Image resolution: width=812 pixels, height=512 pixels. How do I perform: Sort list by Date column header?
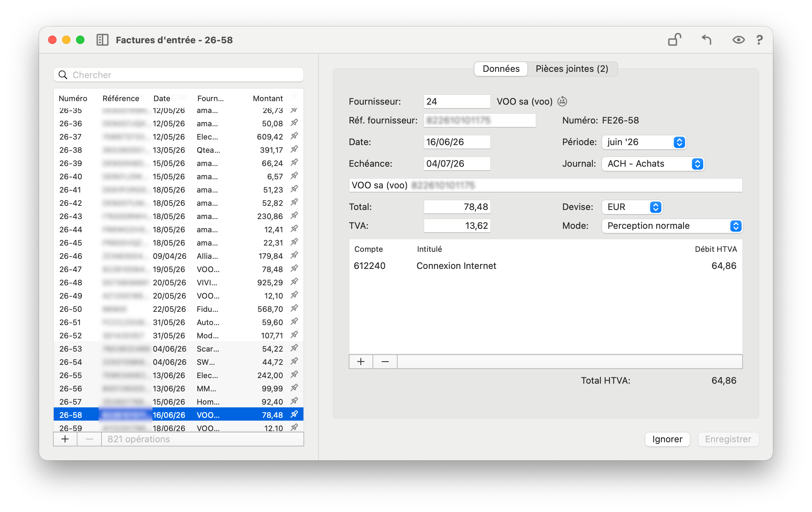162,98
